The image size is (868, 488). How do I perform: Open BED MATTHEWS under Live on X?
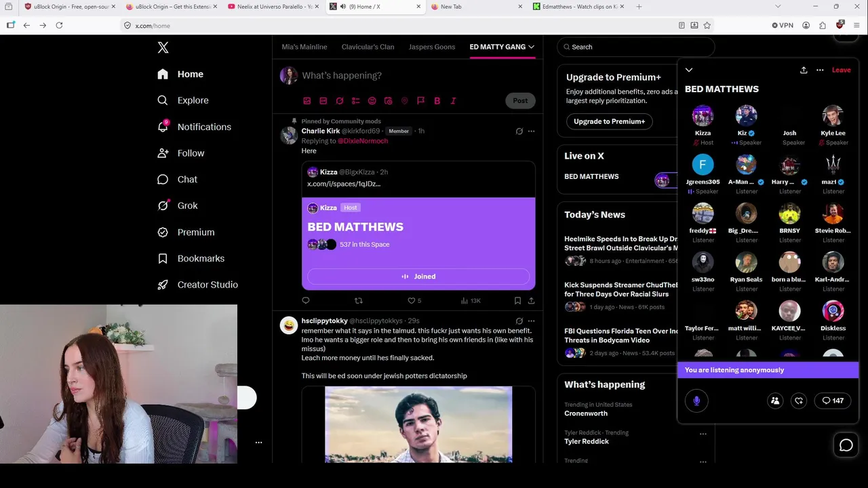point(591,176)
